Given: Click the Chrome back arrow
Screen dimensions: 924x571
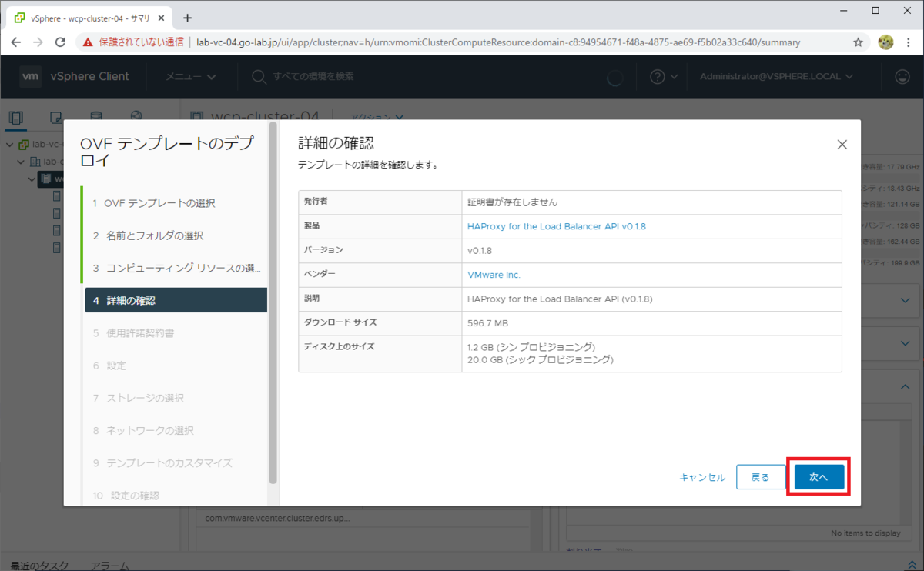Looking at the screenshot, I should pyautogui.click(x=15, y=42).
